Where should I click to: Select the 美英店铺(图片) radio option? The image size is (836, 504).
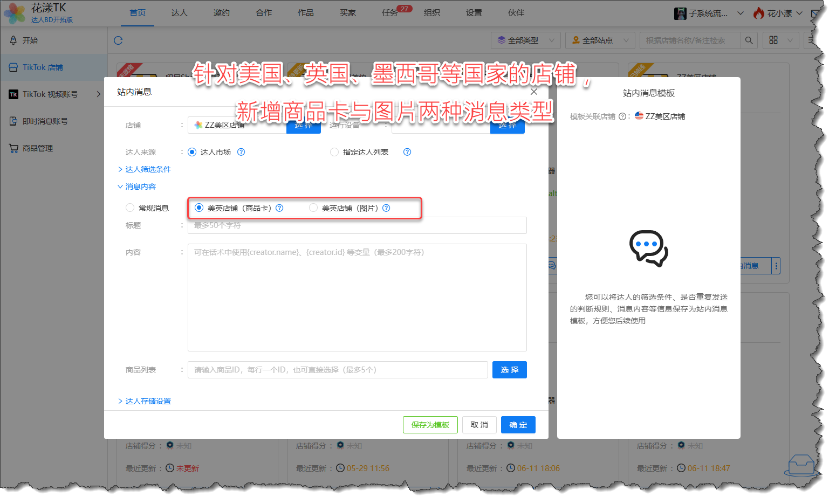[313, 208]
